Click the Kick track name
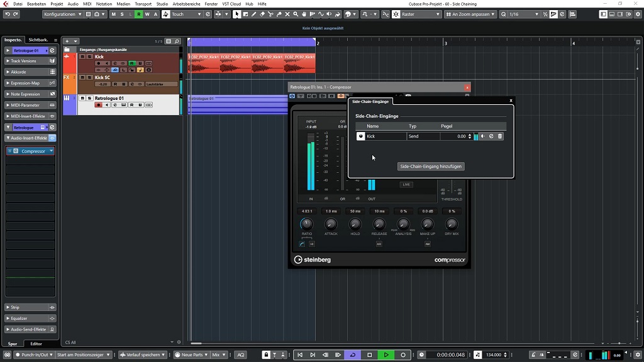The height and width of the screenshot is (362, 644). pos(99,57)
